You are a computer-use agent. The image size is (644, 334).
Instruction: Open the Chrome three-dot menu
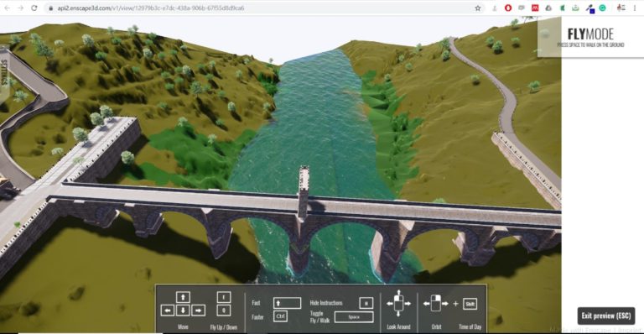[x=635, y=8]
